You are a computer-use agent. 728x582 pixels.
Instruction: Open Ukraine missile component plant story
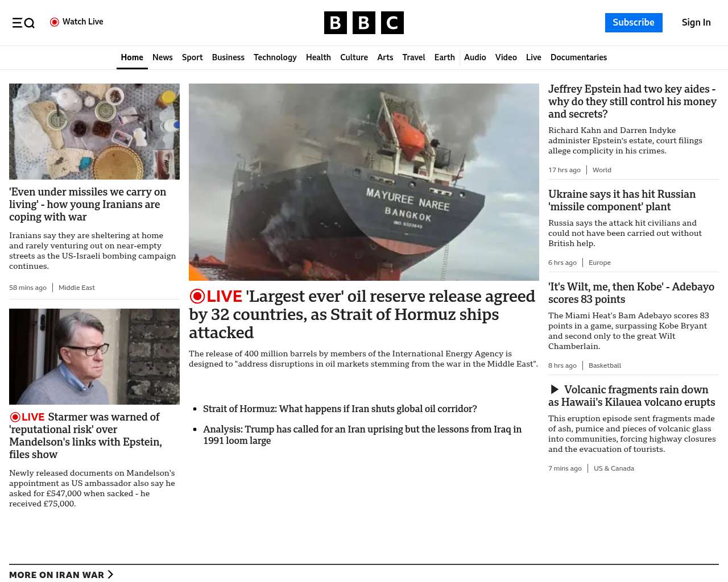coord(622,200)
